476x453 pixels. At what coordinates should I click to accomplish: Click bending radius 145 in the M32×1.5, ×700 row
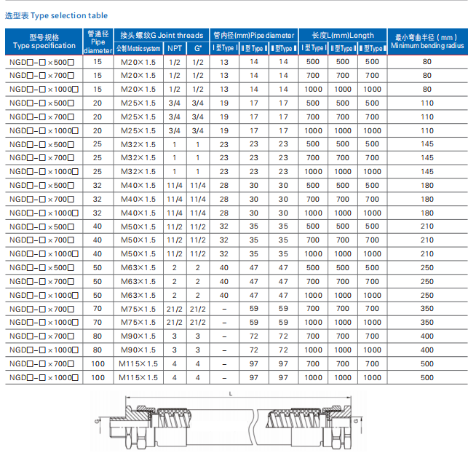click(x=427, y=158)
